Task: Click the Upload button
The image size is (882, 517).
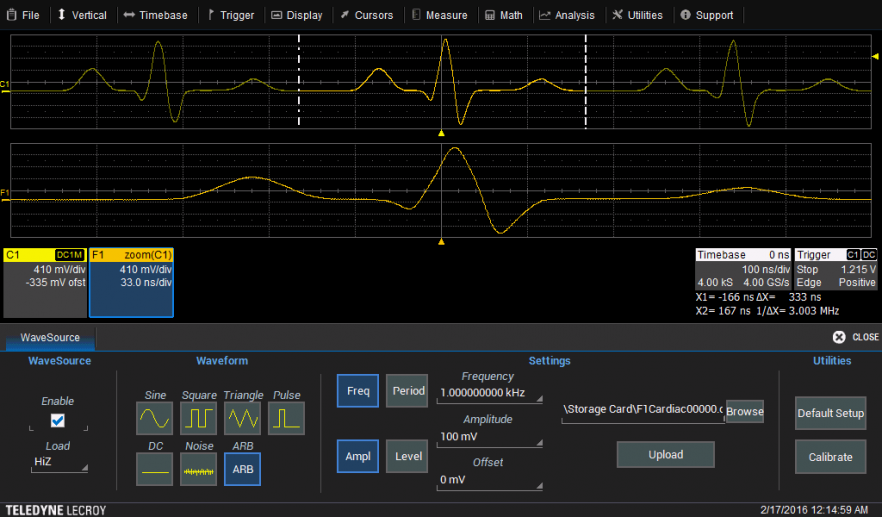Action: (665, 455)
